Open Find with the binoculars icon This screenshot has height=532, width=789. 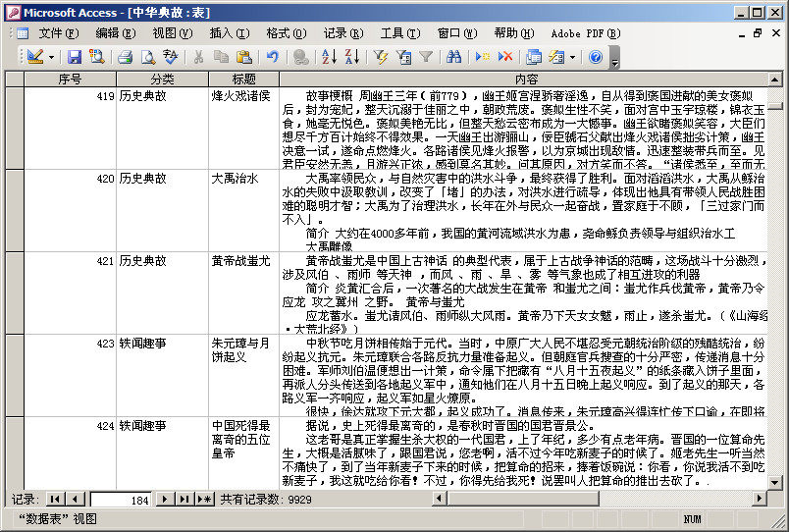pos(454,57)
